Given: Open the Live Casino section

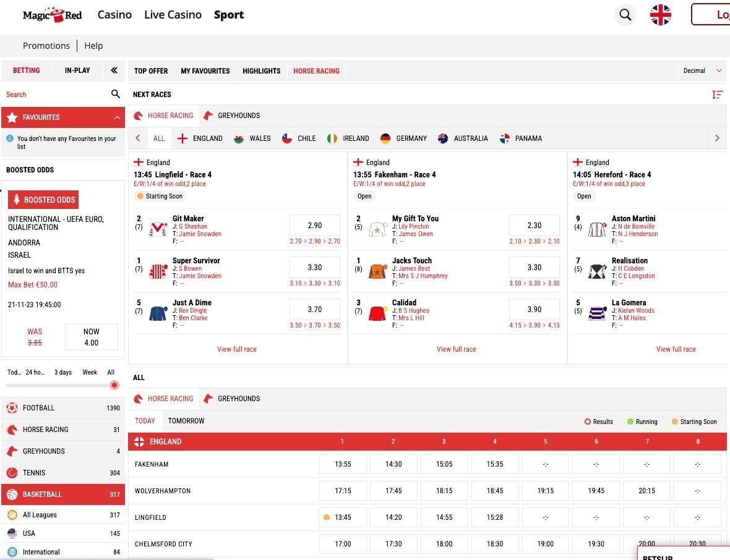Looking at the screenshot, I should click(173, 15).
